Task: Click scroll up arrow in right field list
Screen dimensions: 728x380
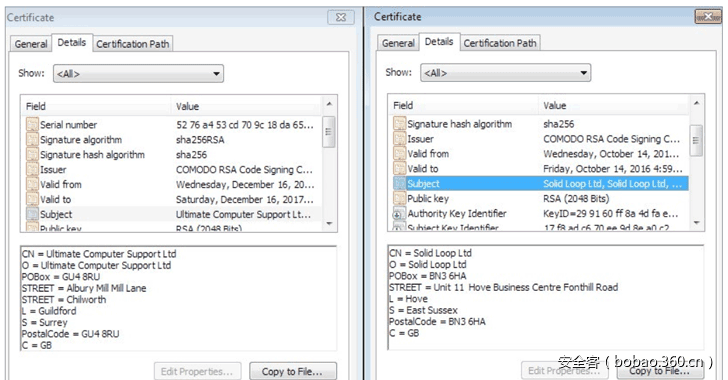Action: click(x=696, y=103)
